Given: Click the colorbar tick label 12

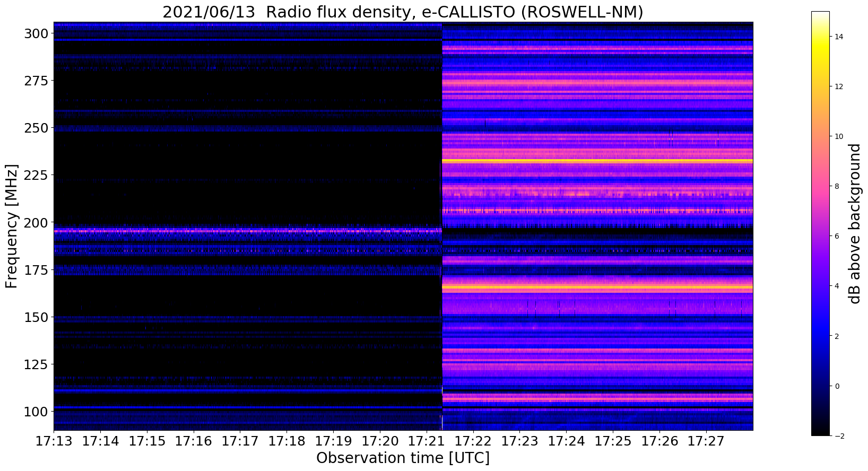Looking at the screenshot, I should [x=839, y=86].
